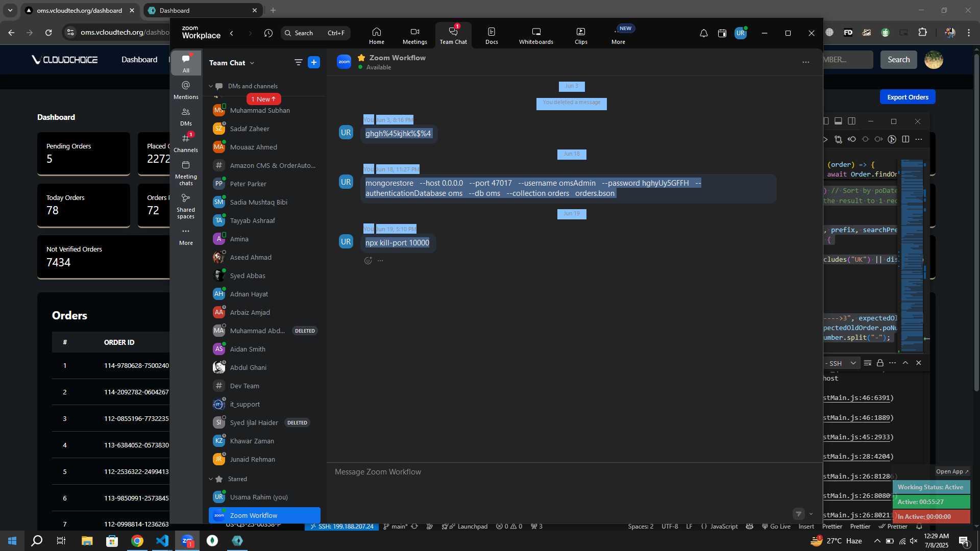Open Mentions in chat sidebar
Image resolution: width=980 pixels, height=551 pixels.
(x=186, y=90)
